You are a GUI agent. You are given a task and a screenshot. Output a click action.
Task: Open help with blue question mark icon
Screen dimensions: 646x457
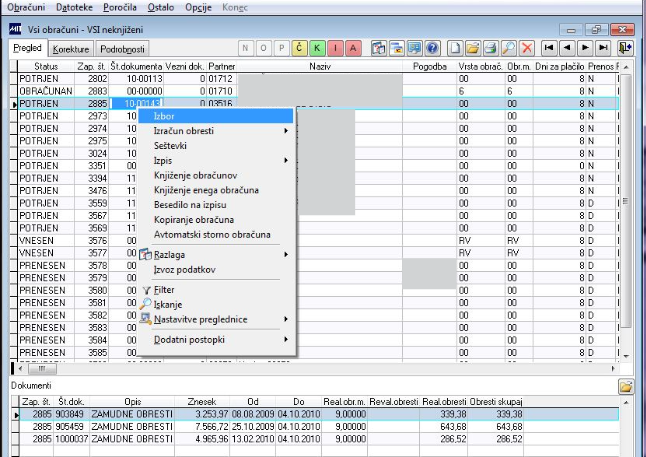point(432,48)
